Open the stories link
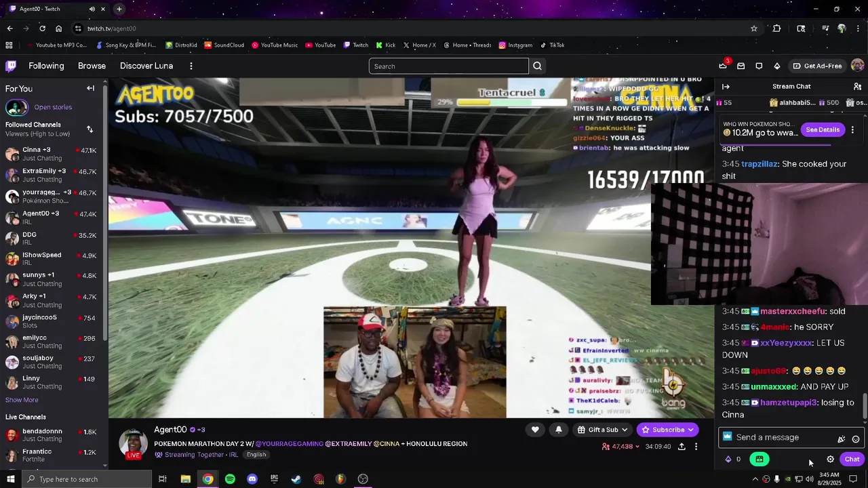The image size is (868, 488). tap(53, 107)
